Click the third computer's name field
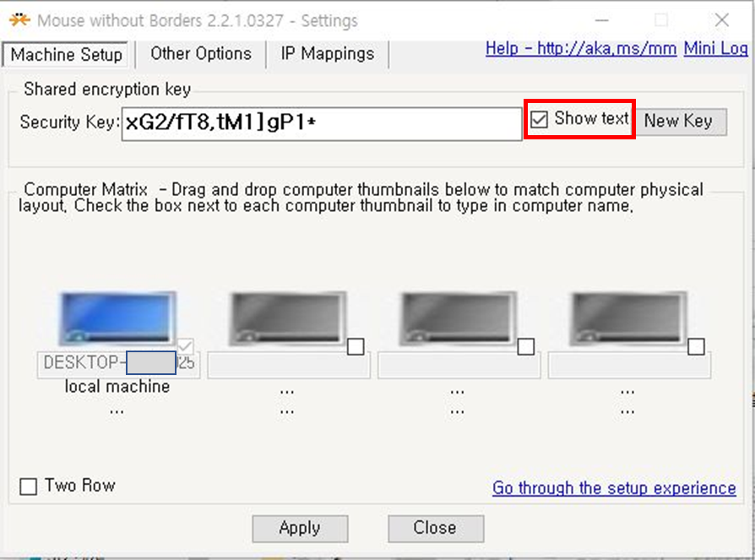 click(459, 365)
